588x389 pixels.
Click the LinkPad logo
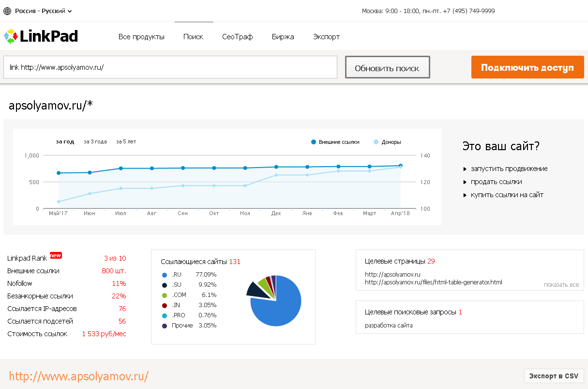[x=41, y=36]
